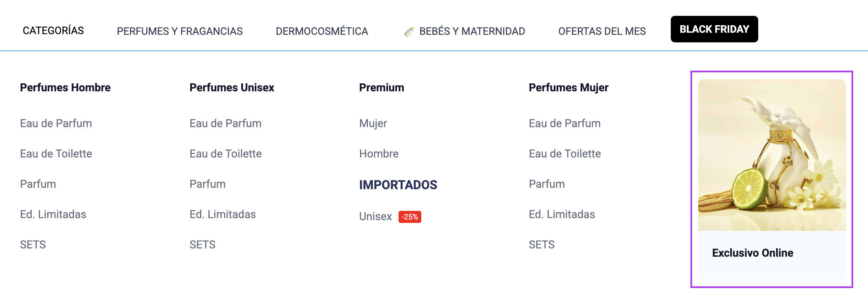
Task: Open Ofertas del Mes
Action: [602, 31]
